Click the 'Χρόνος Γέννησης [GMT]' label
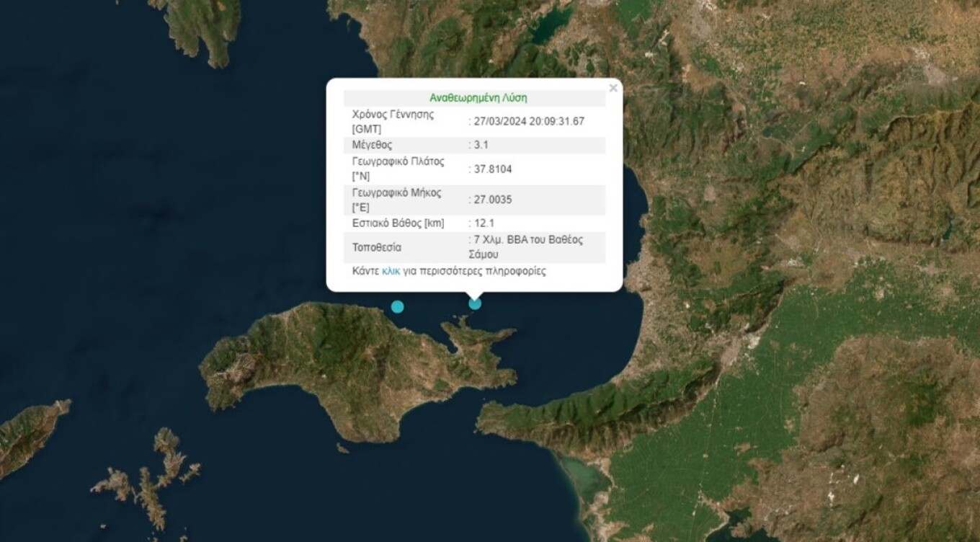The width and height of the screenshot is (980, 542). [393, 122]
